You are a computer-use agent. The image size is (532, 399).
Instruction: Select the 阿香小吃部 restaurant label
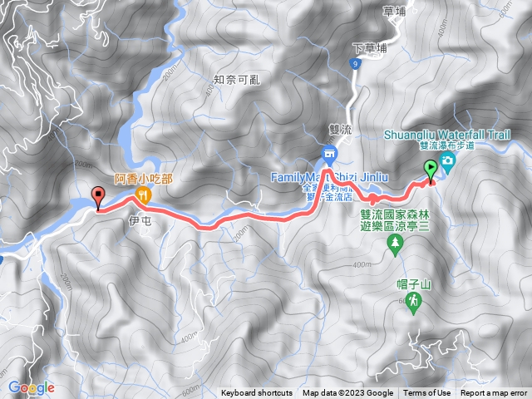point(143,179)
